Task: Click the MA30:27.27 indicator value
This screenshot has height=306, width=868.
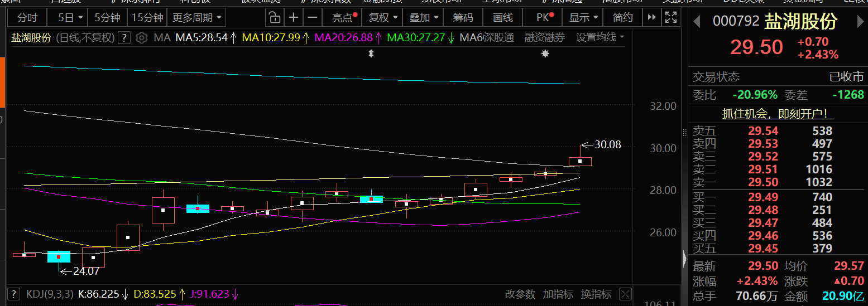Action: 420,38
